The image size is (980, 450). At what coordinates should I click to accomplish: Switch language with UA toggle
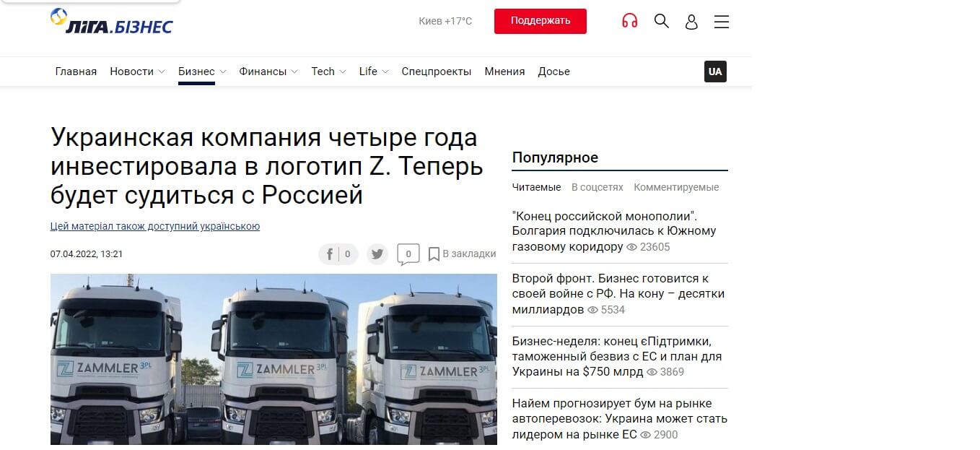click(715, 72)
